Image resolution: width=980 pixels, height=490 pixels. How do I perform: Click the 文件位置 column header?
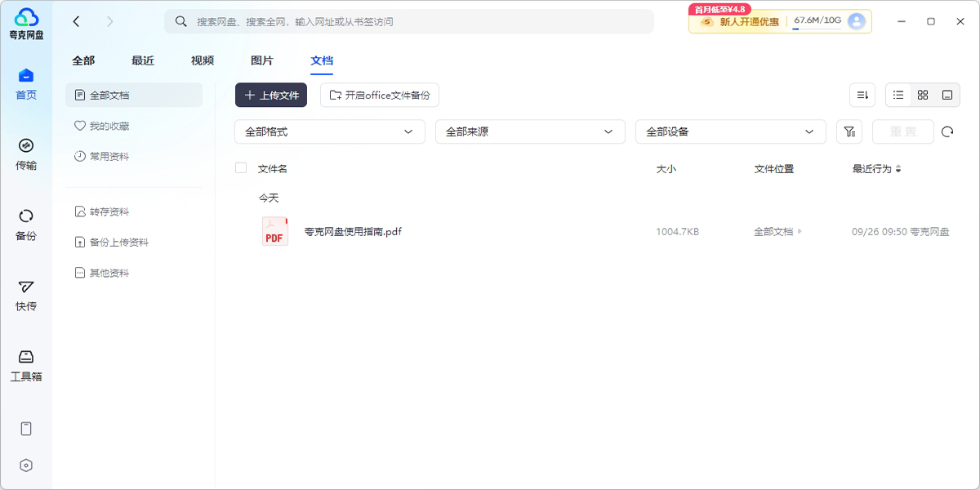[774, 169]
